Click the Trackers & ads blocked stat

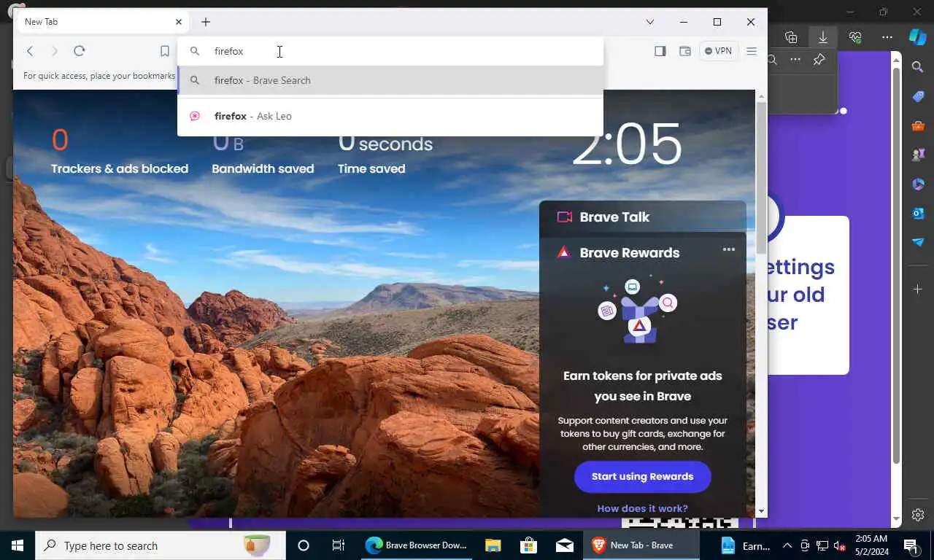[x=120, y=151]
